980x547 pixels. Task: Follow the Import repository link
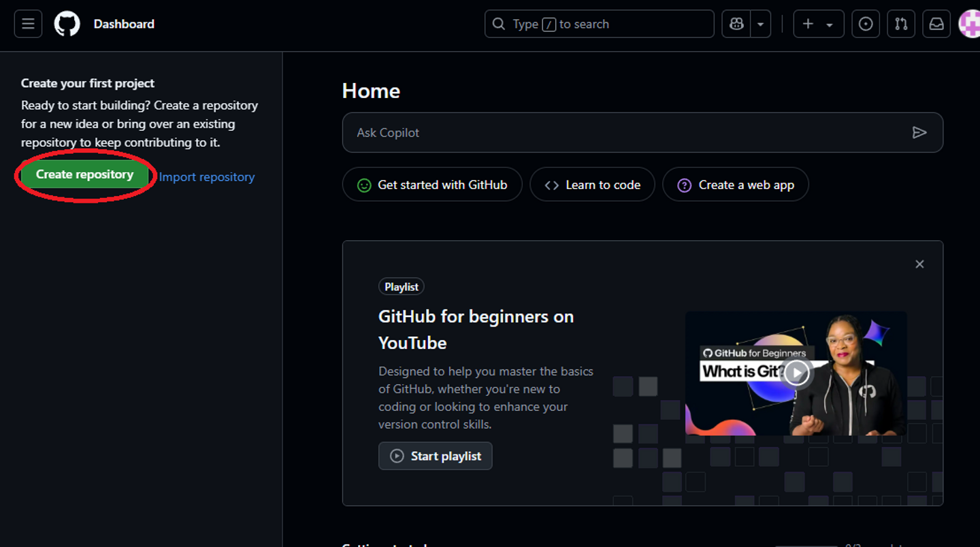click(x=207, y=177)
